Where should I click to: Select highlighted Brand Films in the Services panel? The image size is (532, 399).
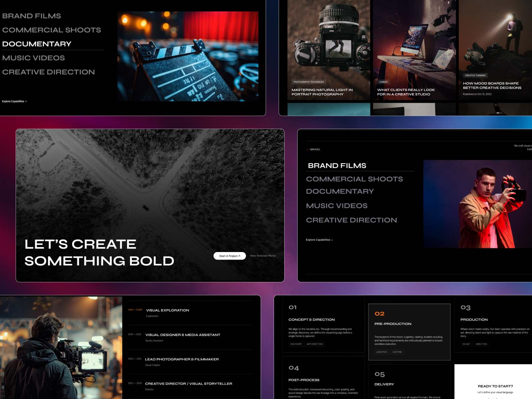point(337,166)
